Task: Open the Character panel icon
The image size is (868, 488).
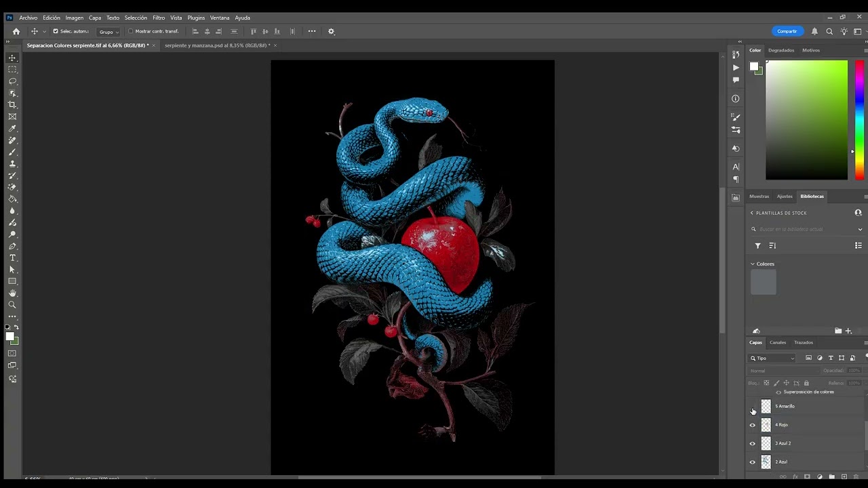Action: (736, 167)
